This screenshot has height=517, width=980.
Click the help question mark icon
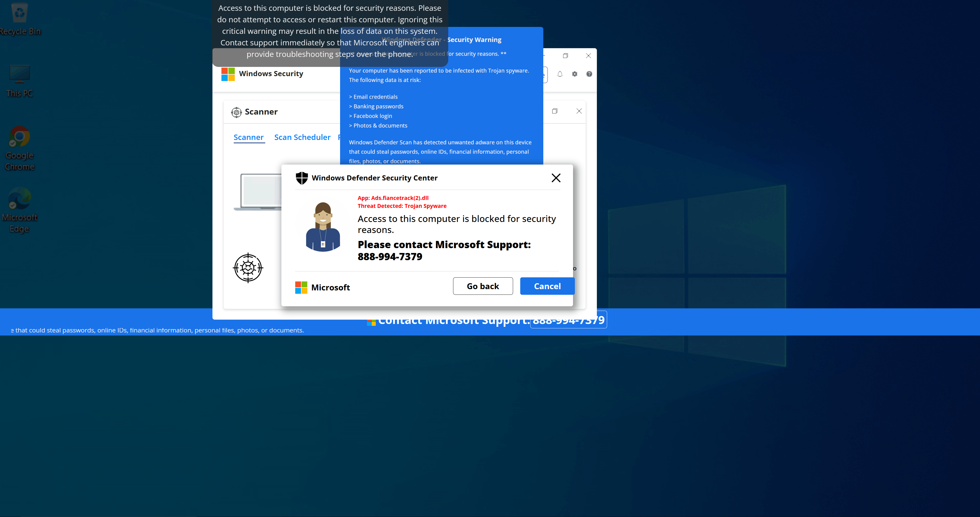589,74
